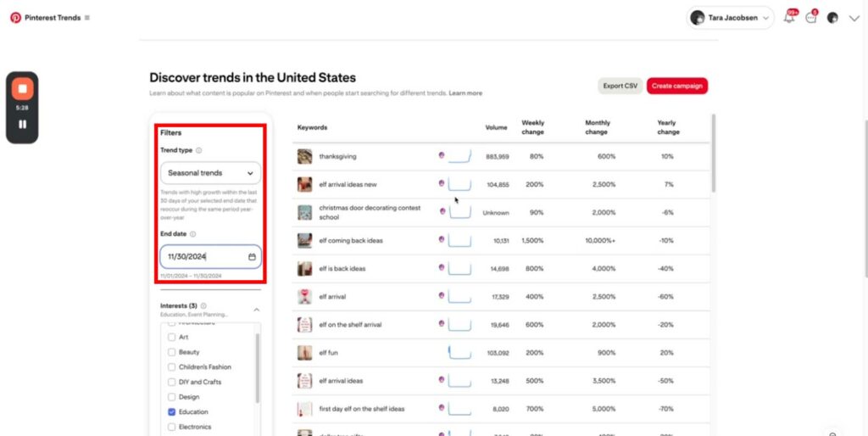Sort by the Monthly change column header
The height and width of the screenshot is (436, 868).
[x=598, y=127]
